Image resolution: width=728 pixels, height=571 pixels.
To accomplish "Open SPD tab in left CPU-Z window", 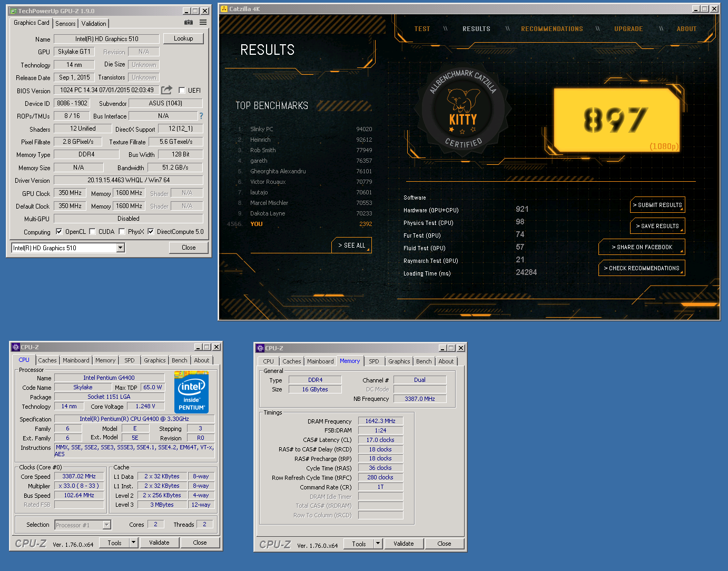I will (x=130, y=360).
